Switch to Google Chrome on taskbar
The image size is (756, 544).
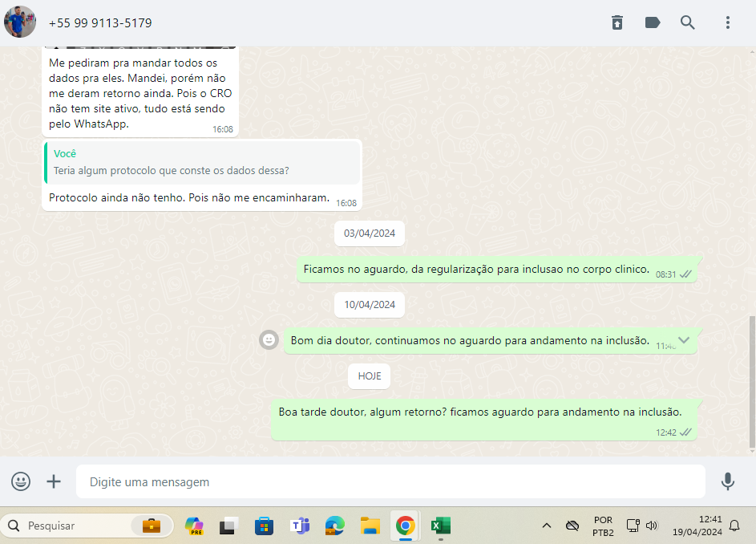[405, 526]
